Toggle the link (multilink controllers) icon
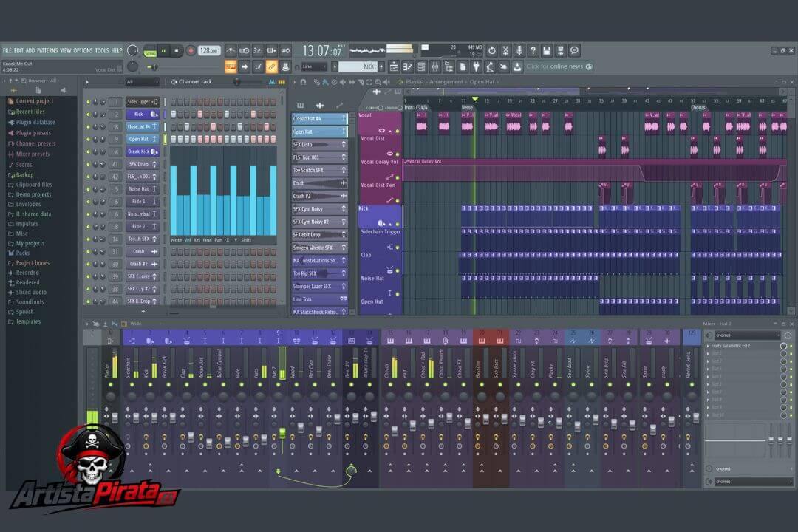Viewport: 798px width, 532px height. pos(272,66)
